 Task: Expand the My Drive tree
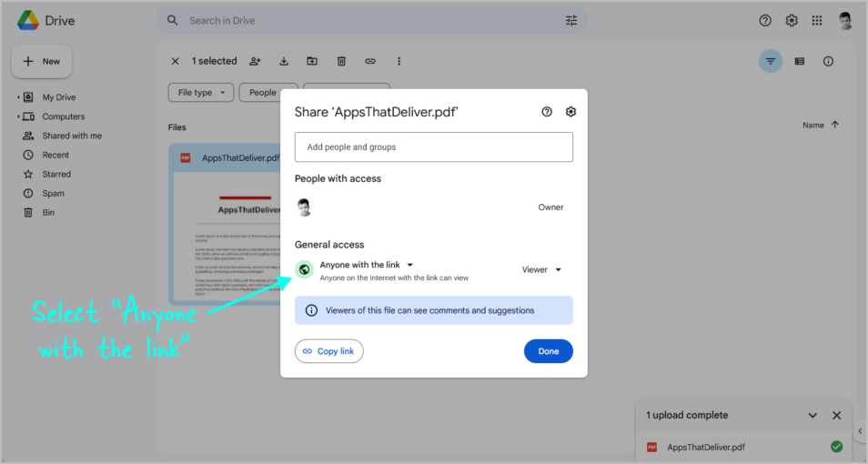point(18,97)
